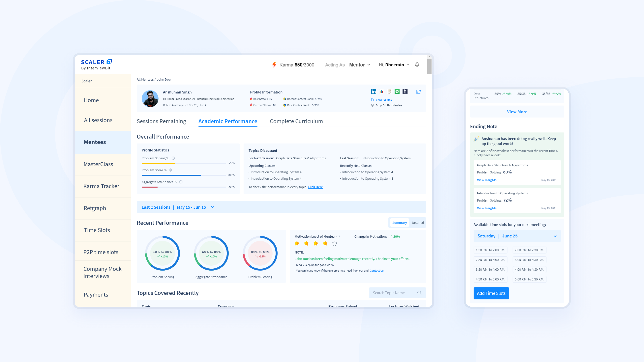644x362 pixels.
Task: Expand the Last 2 Sessions date range dropdown
Action: (x=281, y=207)
